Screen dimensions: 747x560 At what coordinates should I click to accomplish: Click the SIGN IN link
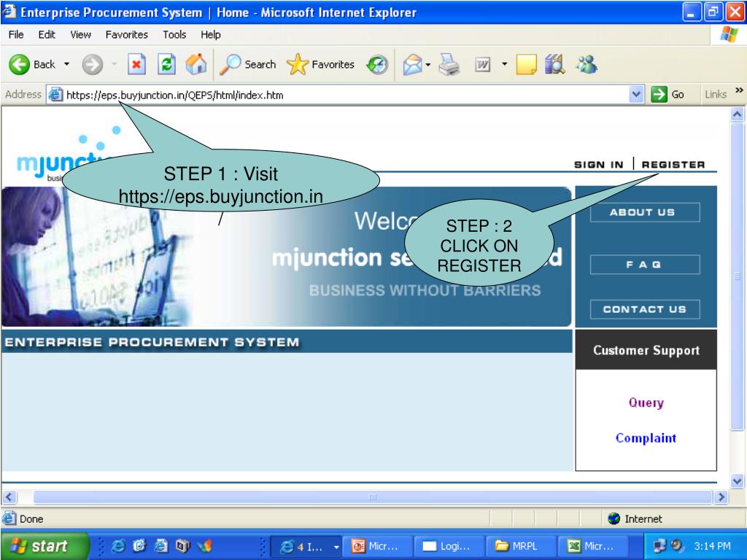coord(598,165)
